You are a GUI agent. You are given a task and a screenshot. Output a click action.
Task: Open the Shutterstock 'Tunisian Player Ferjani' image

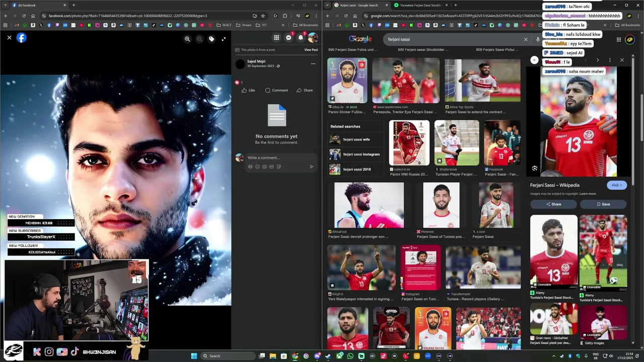pyautogui.click(x=457, y=143)
